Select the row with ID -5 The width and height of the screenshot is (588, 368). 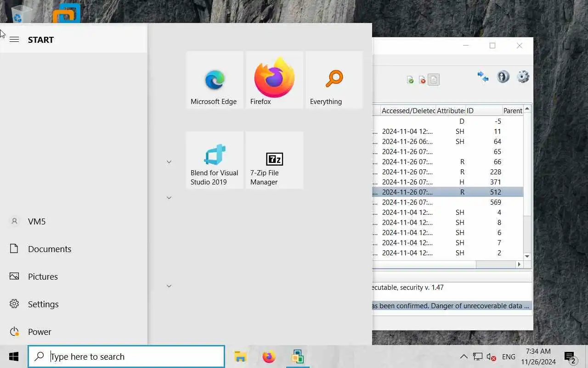pos(447,121)
